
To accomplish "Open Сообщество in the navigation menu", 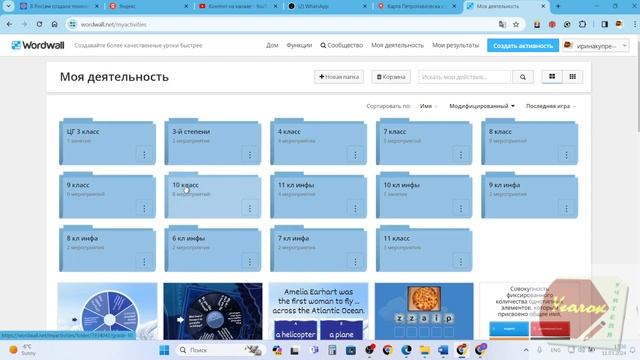I will [342, 45].
